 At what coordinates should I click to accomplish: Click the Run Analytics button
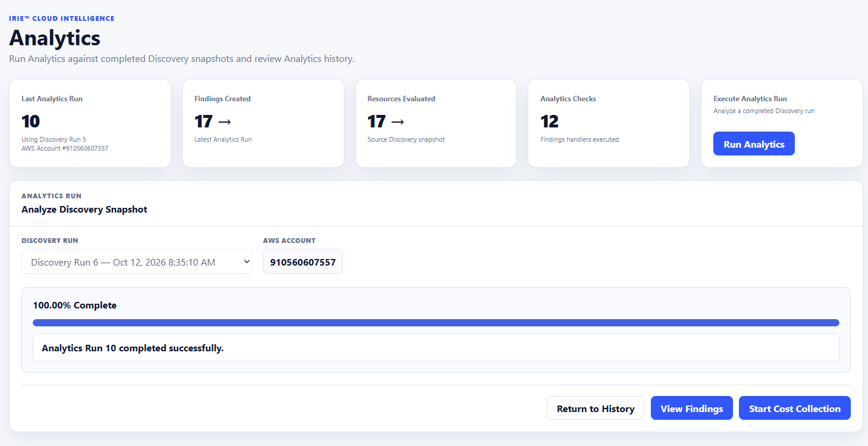pyautogui.click(x=754, y=144)
